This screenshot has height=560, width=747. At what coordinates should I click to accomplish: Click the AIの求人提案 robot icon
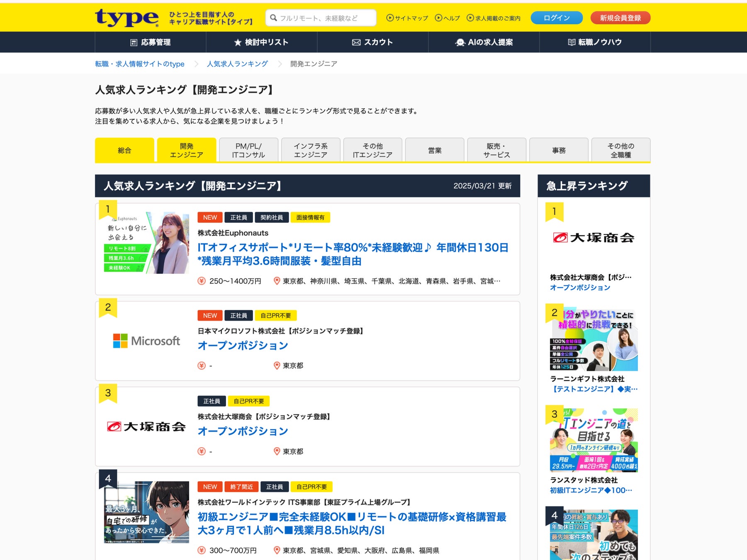coord(460,42)
